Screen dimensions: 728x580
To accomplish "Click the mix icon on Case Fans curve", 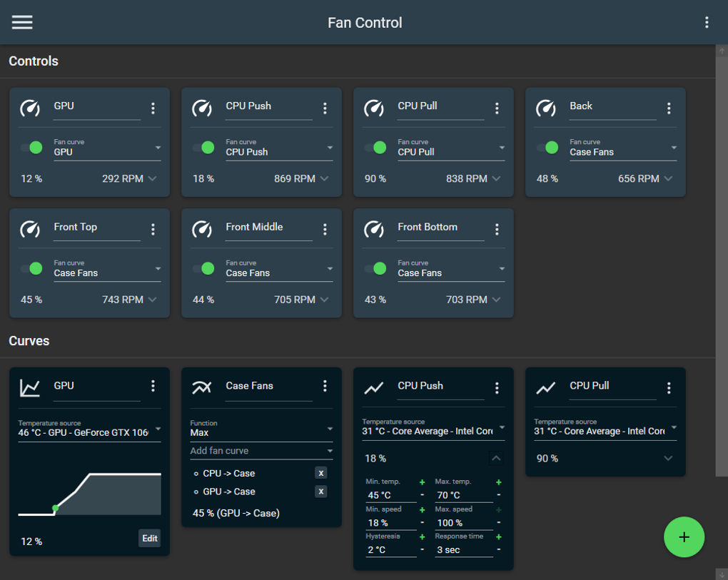I will 202,387.
